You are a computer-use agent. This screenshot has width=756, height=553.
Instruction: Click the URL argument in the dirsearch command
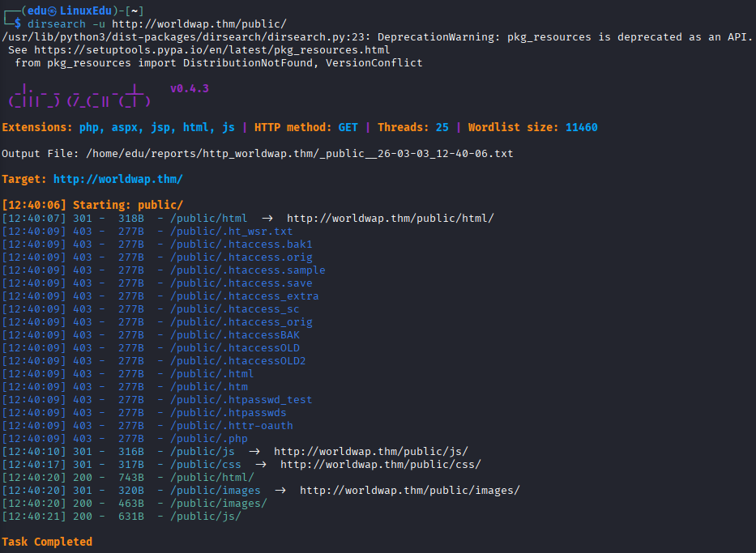tap(199, 24)
